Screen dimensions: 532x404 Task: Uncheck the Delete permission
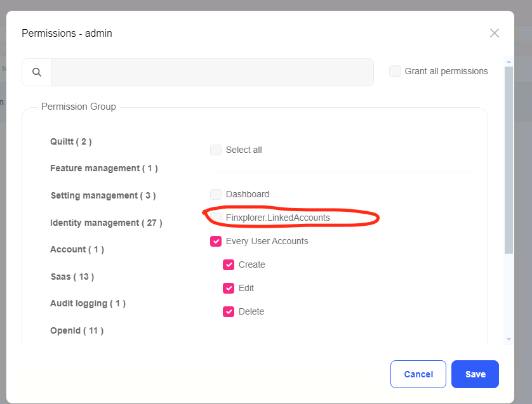click(229, 312)
